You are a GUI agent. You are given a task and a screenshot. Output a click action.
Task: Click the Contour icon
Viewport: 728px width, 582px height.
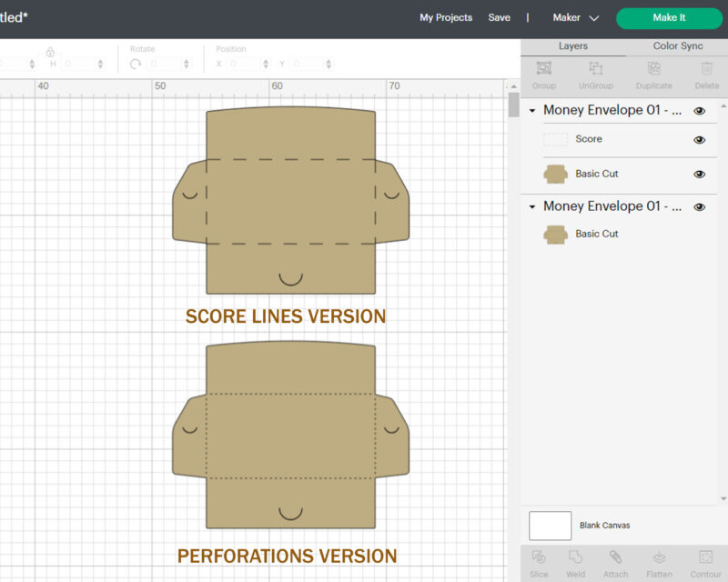(x=705, y=557)
